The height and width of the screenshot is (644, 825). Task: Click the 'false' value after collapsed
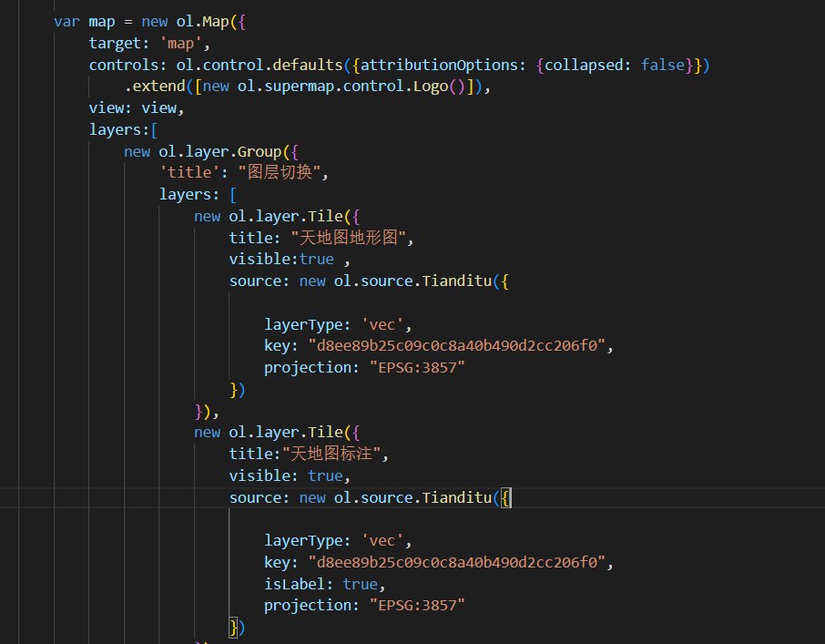tap(662, 65)
